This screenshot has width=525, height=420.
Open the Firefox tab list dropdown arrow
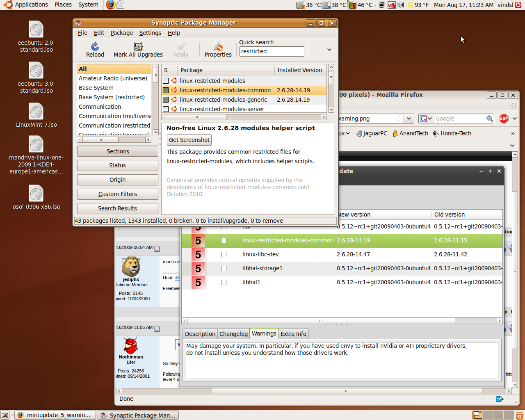pos(512,145)
